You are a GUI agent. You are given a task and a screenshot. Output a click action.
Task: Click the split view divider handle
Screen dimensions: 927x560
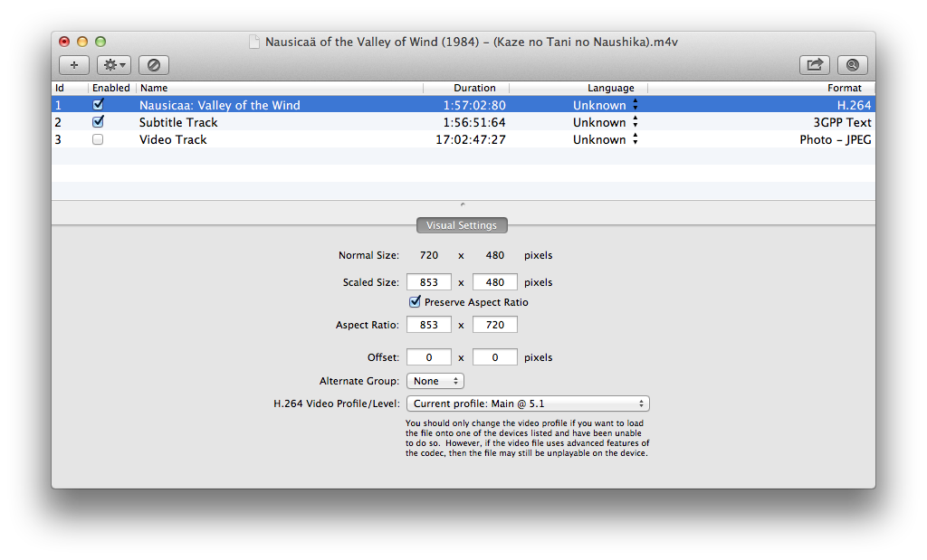tap(463, 204)
